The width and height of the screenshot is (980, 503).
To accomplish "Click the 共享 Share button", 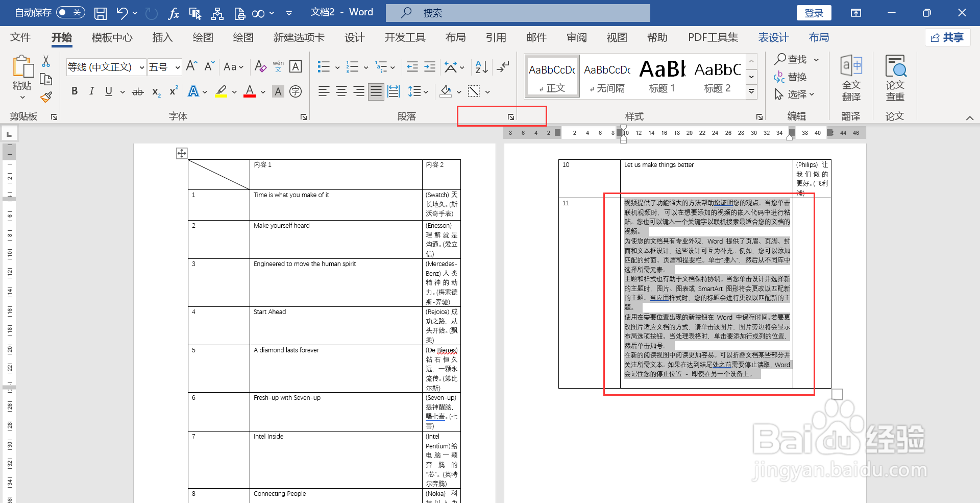I will click(x=947, y=37).
